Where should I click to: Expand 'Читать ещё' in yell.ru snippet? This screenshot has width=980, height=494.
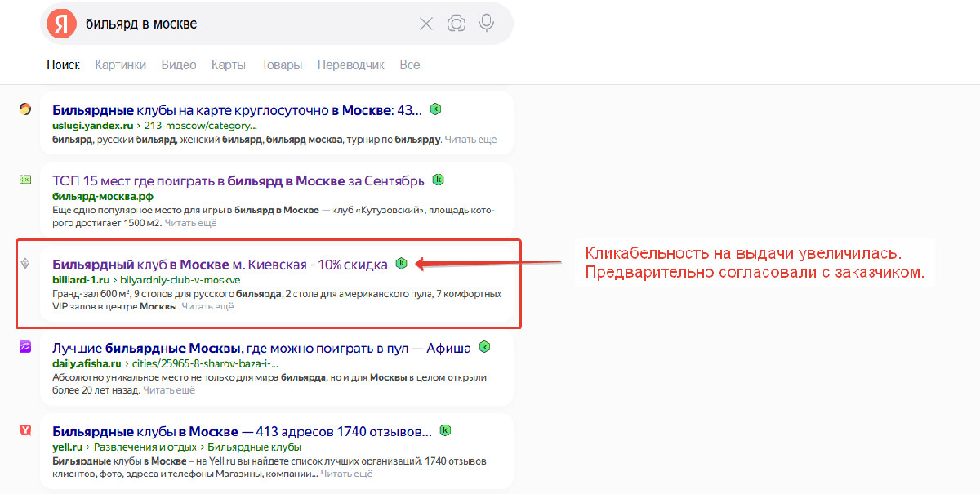[346, 474]
